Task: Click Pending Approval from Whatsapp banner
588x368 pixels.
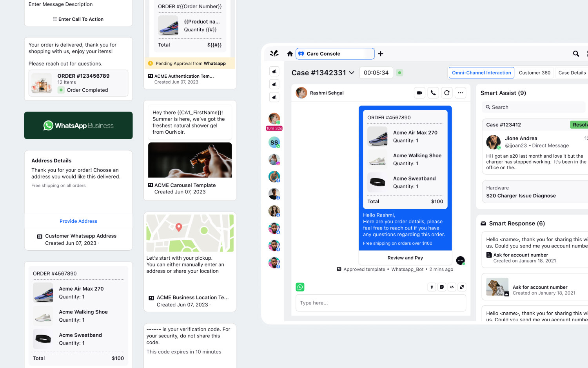Action: click(x=190, y=64)
